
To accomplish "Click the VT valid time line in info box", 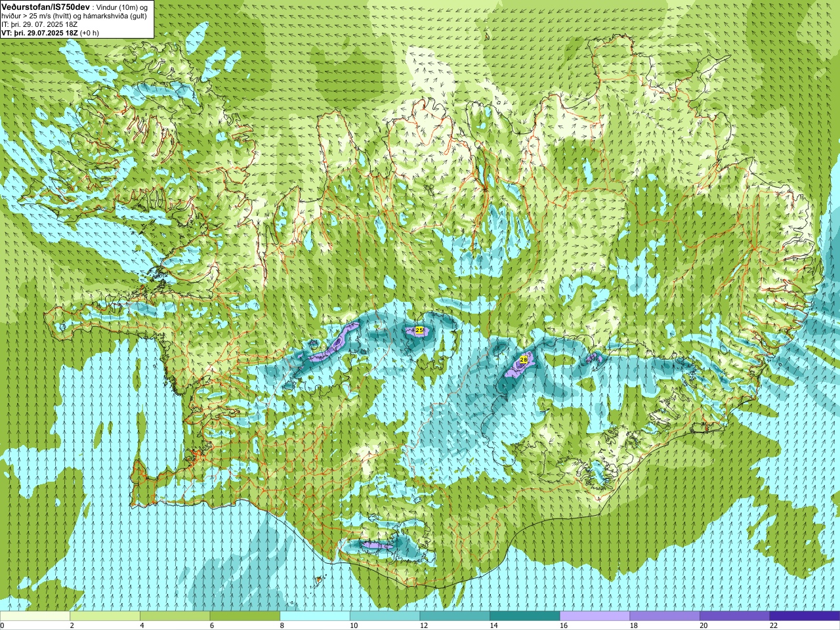I will coord(51,33).
